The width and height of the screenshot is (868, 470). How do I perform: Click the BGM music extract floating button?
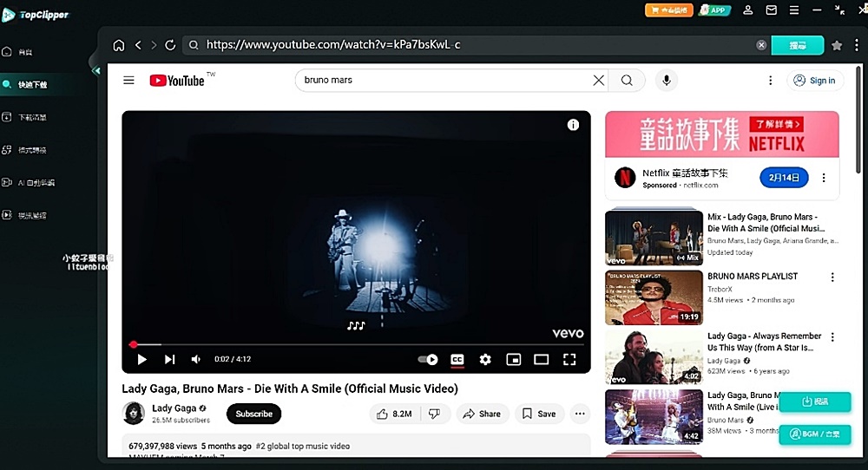(x=815, y=434)
